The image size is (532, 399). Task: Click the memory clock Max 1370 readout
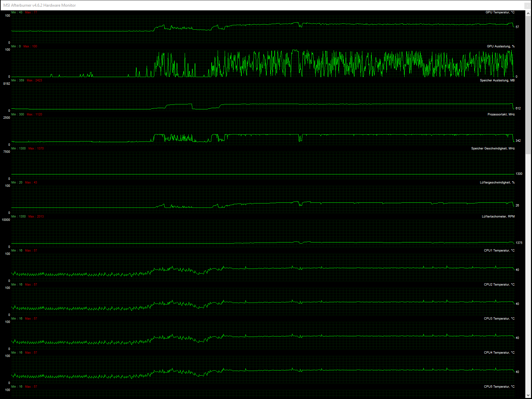(36, 148)
